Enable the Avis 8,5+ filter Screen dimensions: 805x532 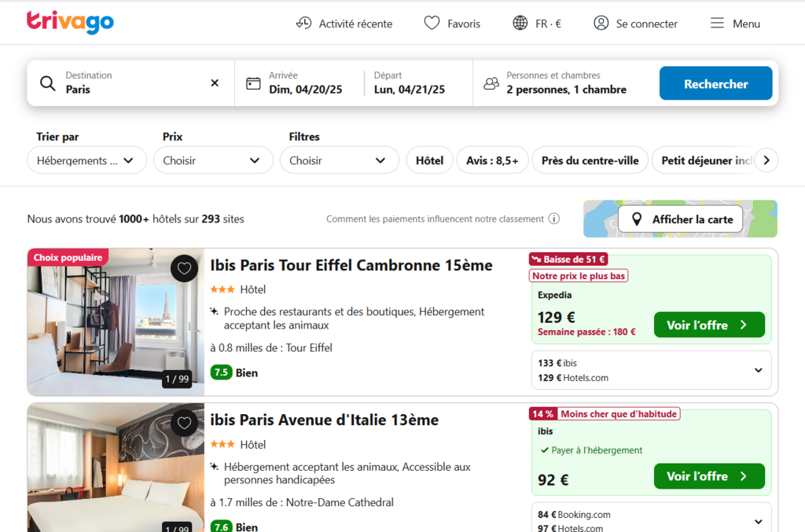pos(492,160)
